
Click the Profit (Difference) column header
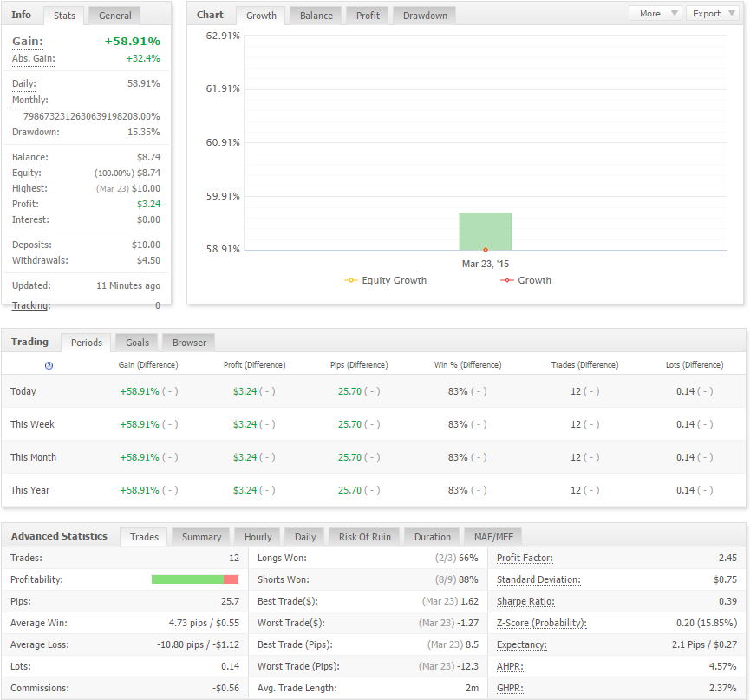click(254, 365)
